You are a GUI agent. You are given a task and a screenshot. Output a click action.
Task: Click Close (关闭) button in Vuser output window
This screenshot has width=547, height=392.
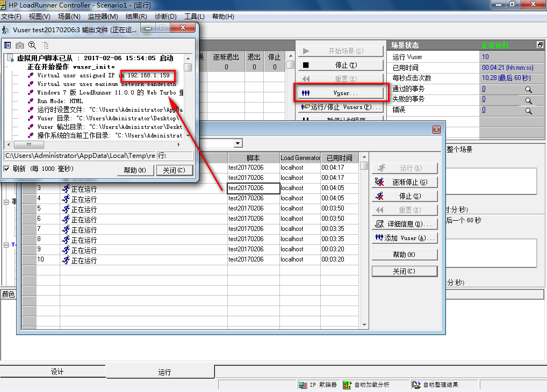[x=174, y=170]
